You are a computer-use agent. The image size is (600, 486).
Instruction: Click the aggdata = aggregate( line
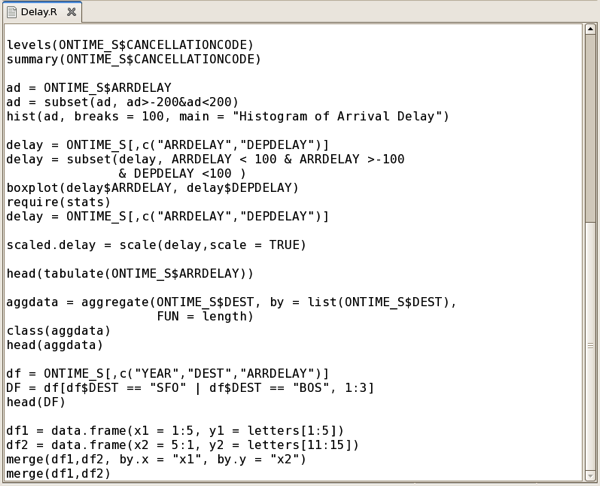[x=232, y=302]
